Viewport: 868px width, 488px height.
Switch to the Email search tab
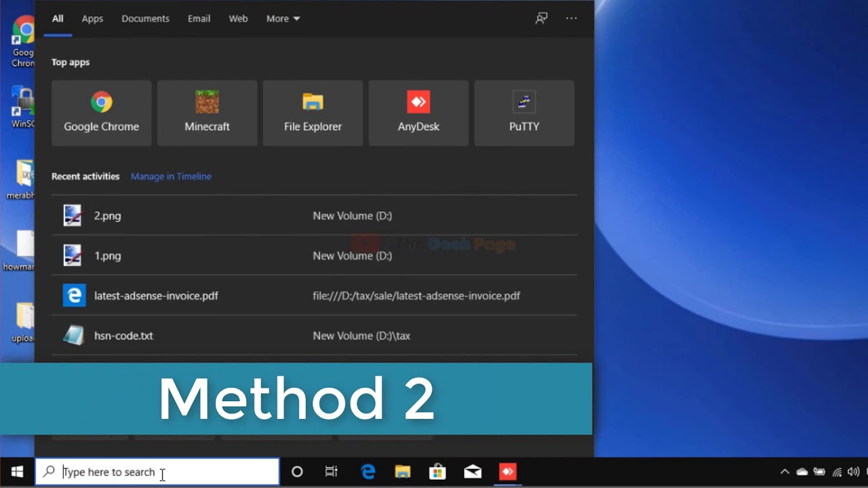(199, 18)
